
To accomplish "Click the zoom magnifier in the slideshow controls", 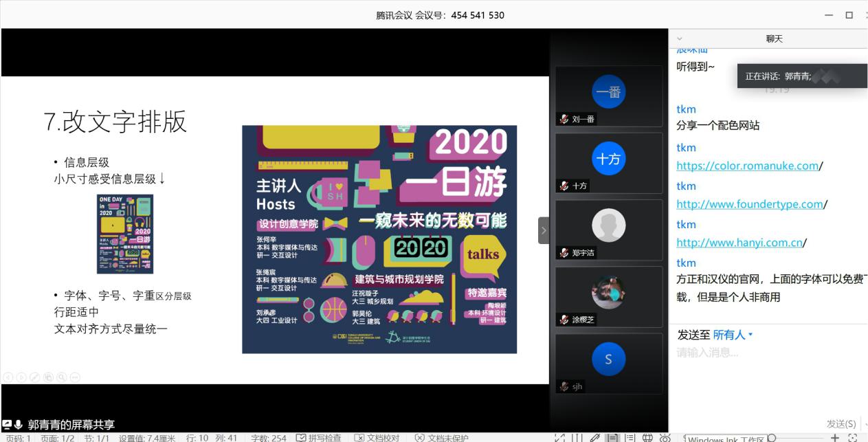I will click(x=62, y=377).
